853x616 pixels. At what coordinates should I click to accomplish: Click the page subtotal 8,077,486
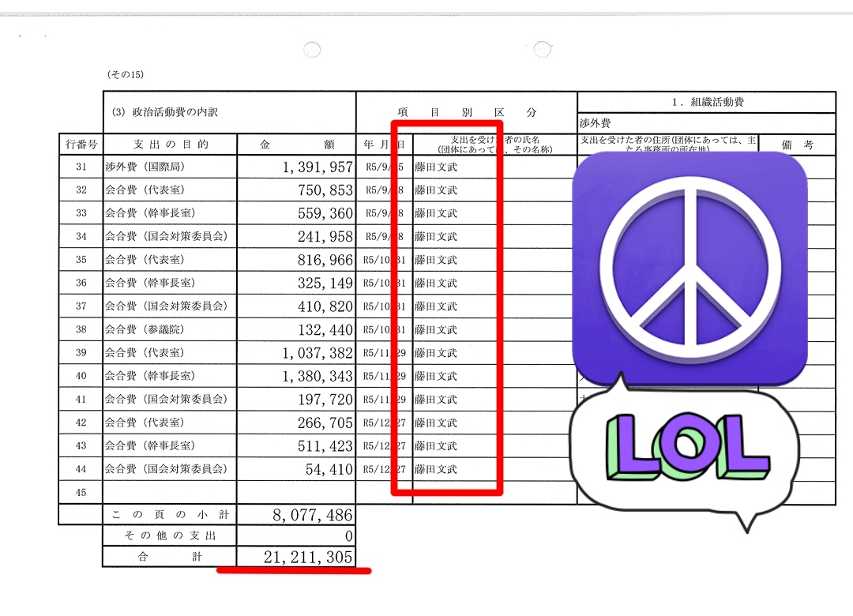tap(313, 515)
